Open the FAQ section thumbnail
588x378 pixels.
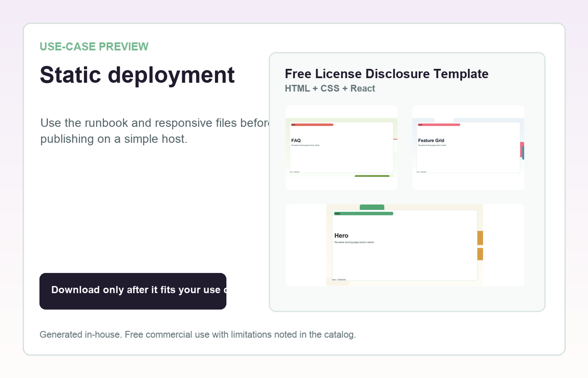point(341,147)
